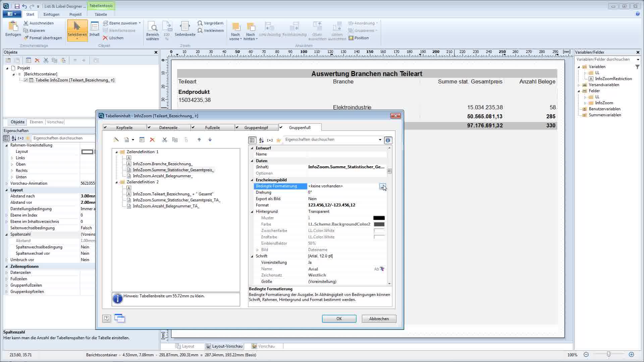The height and width of the screenshot is (362, 644).
Task: Expand Gruppenfußzeilen in Eigenschaften panel
Action: point(7,285)
